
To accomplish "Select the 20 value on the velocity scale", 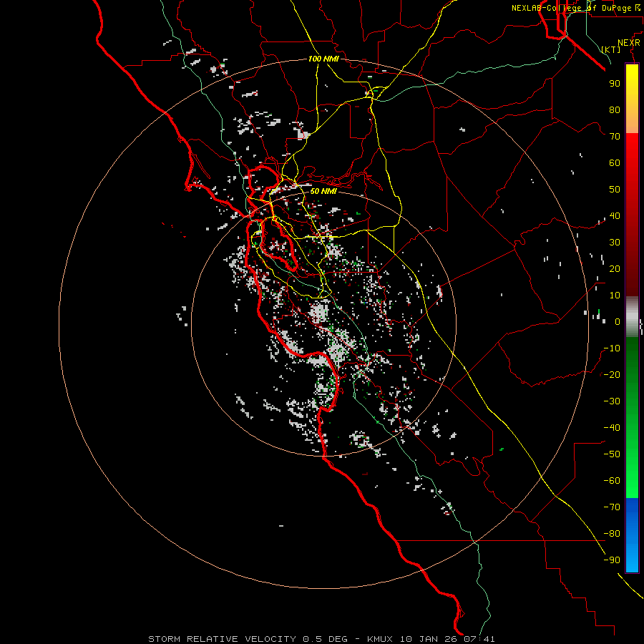I will tap(615, 268).
